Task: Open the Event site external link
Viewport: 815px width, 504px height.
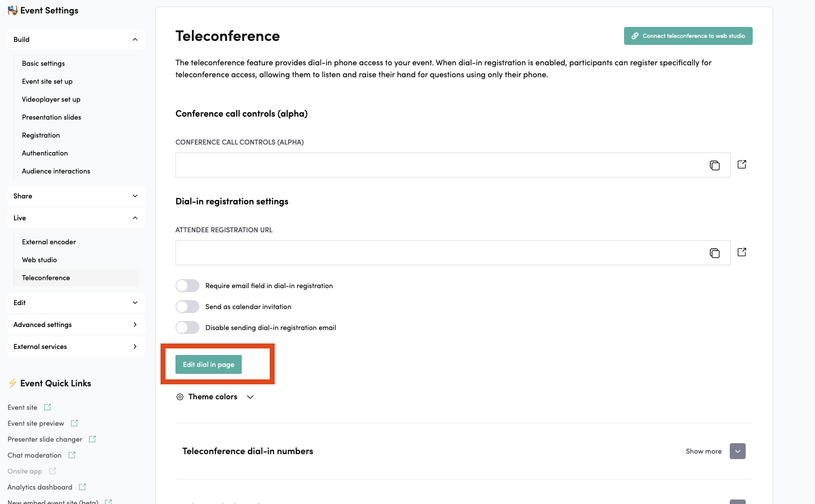Action: 47,407
